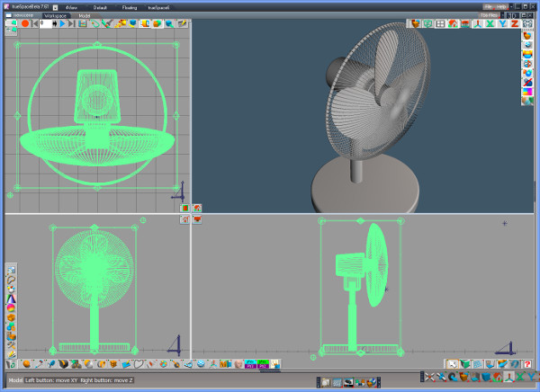Select the material spheres icon in right column
This screenshot has width=540, height=392.
tap(527, 73)
